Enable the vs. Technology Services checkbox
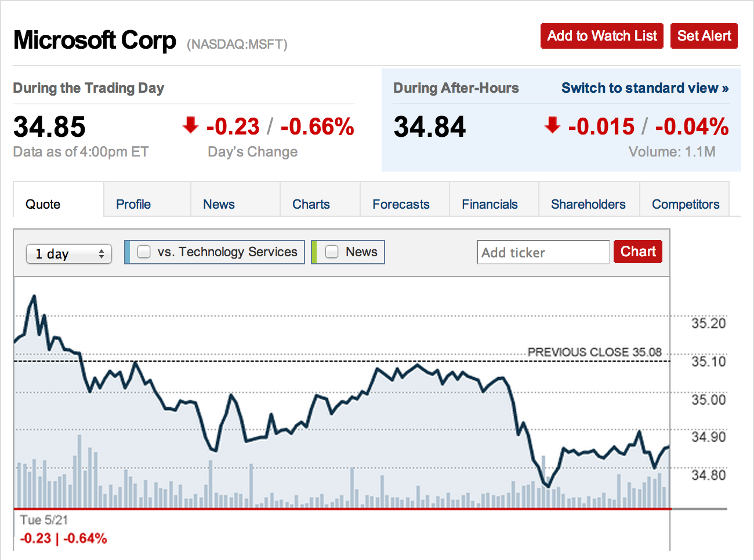The image size is (754, 560). point(144,252)
